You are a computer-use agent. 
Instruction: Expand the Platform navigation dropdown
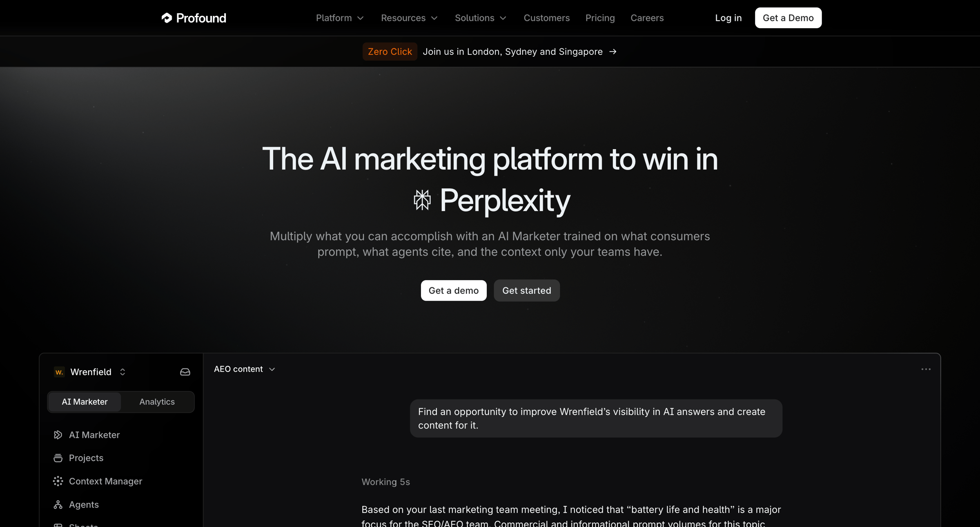(x=340, y=18)
